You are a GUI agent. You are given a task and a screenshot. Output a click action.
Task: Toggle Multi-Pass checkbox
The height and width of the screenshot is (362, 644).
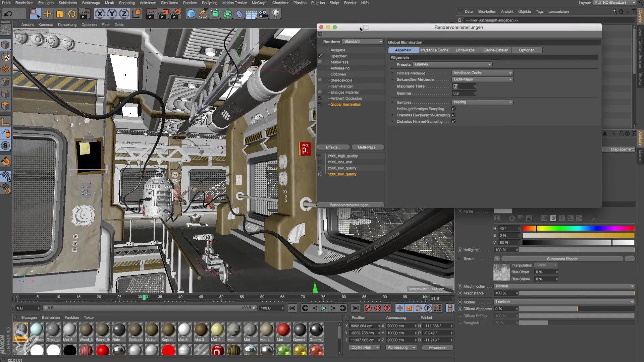[x=320, y=62]
